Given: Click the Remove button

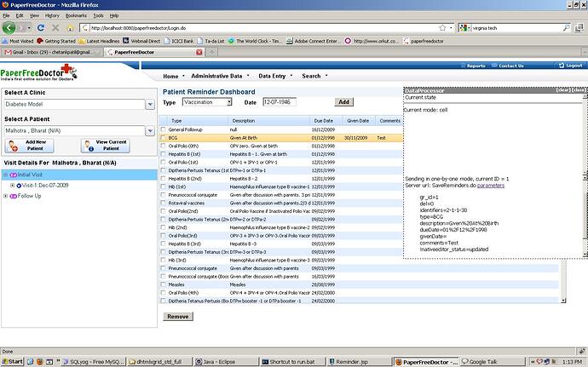Looking at the screenshot, I should (178, 317).
